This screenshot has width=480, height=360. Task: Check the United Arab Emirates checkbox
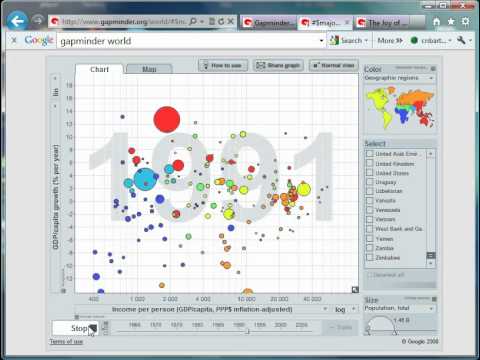(369, 154)
